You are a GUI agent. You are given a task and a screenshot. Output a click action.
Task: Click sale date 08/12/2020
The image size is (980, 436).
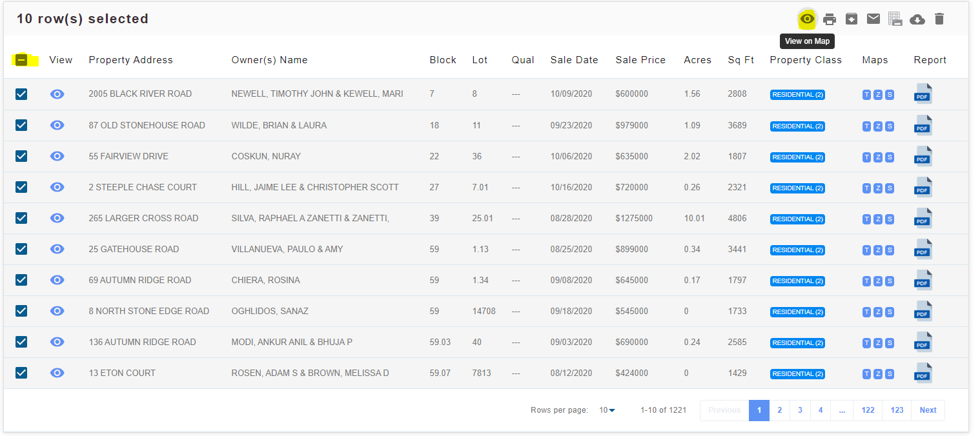(571, 373)
